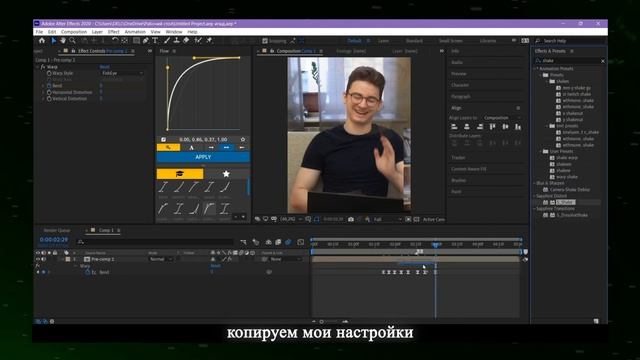Click the align right edges icon
This screenshot has height=360, width=640.
(x=480, y=127)
